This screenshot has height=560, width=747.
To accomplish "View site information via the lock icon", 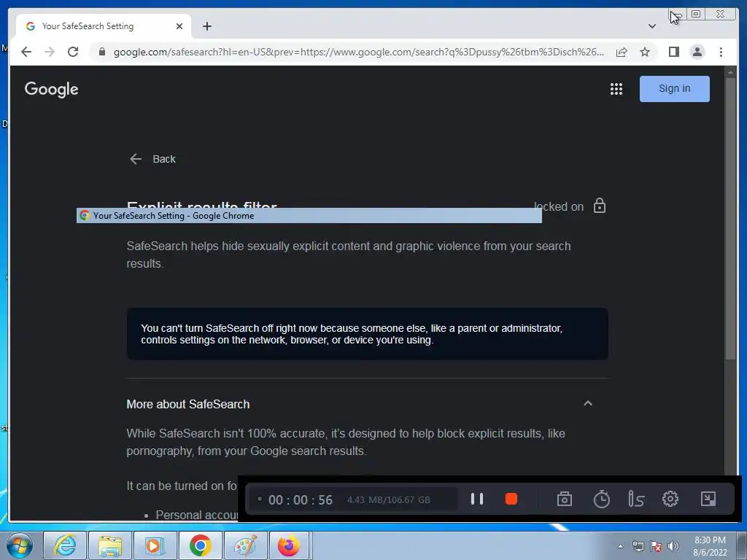I will [101, 52].
